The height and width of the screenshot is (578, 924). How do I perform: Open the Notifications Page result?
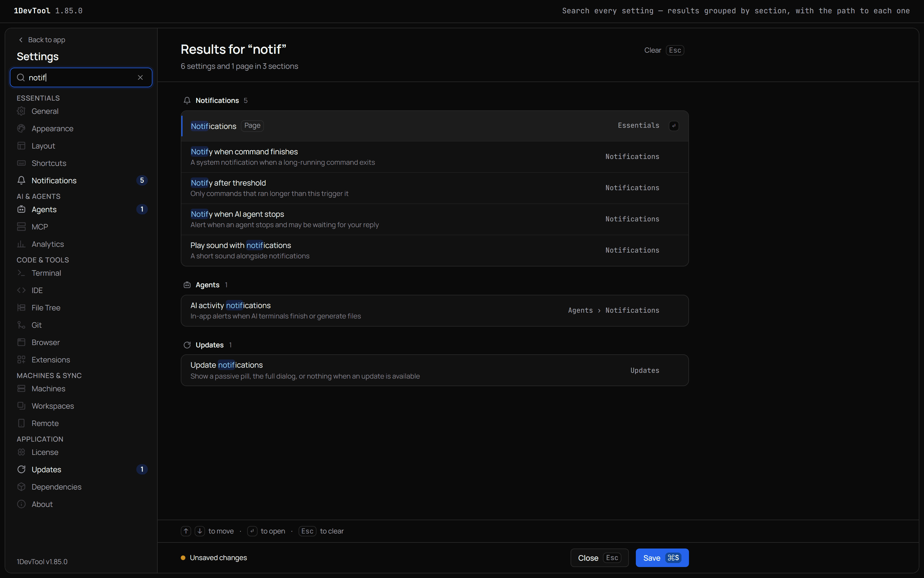click(435, 126)
